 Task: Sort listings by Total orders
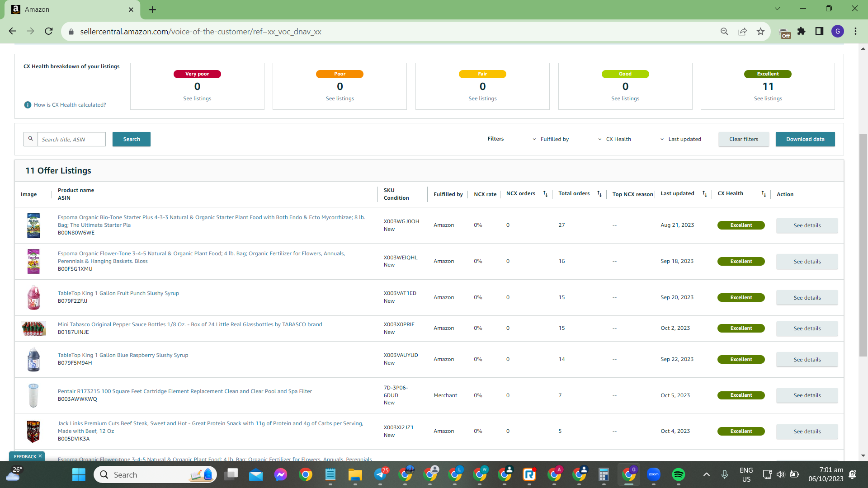coord(599,194)
